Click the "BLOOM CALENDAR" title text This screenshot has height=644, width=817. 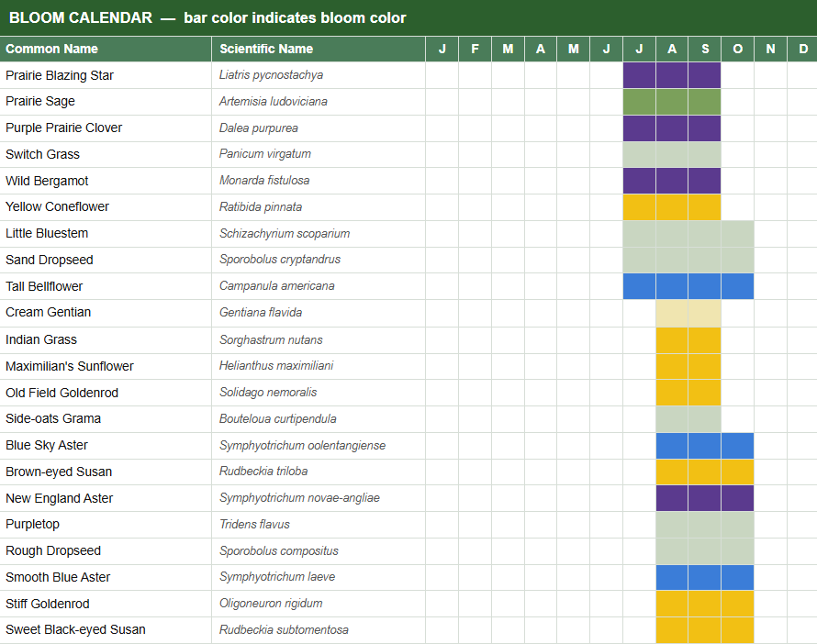point(81,17)
